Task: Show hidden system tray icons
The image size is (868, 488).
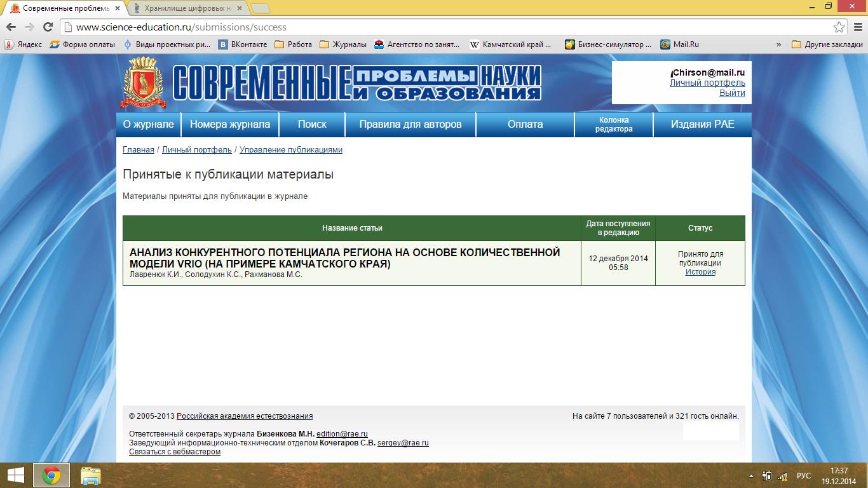Action: point(751,475)
